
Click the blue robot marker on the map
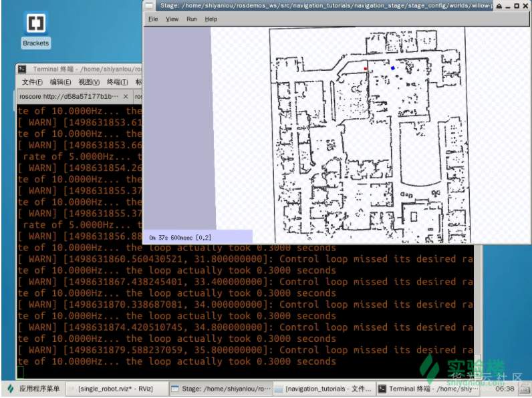click(392, 68)
